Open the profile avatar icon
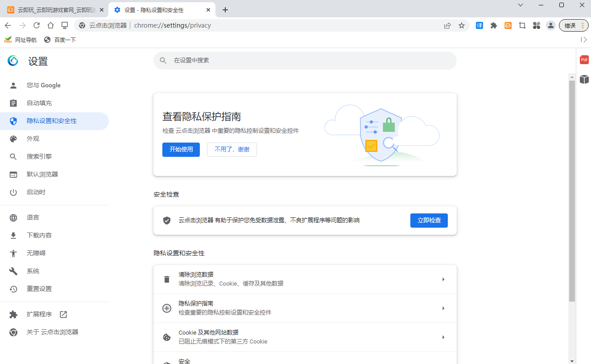591x364 pixels. click(x=550, y=25)
